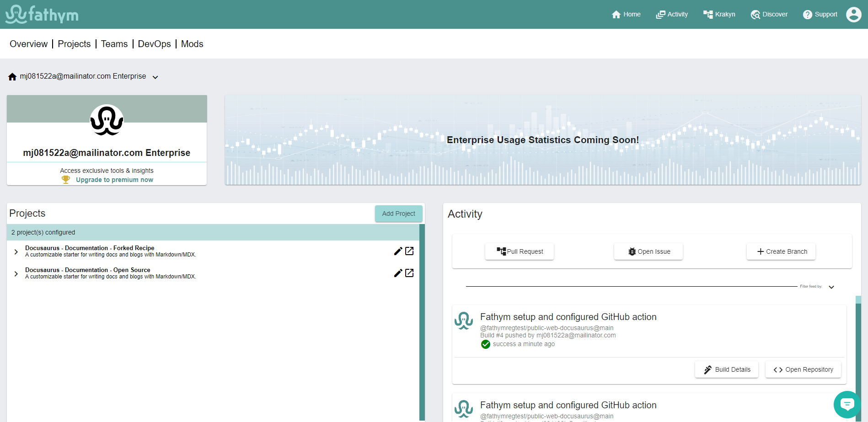The width and height of the screenshot is (868, 422).
Task: Open the Support navigation link
Action: click(x=820, y=14)
